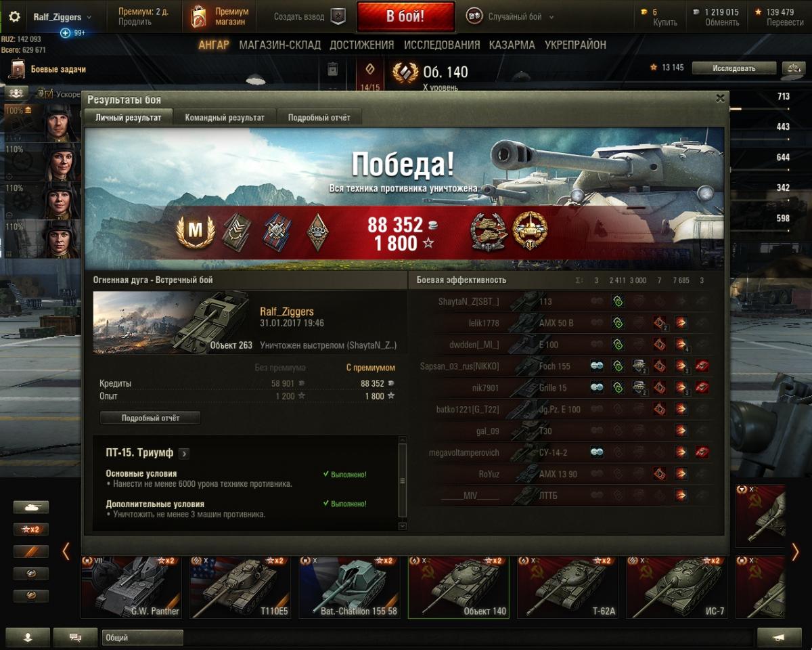
Task: Click the Mastery badge M medal icon
Action: (x=195, y=232)
